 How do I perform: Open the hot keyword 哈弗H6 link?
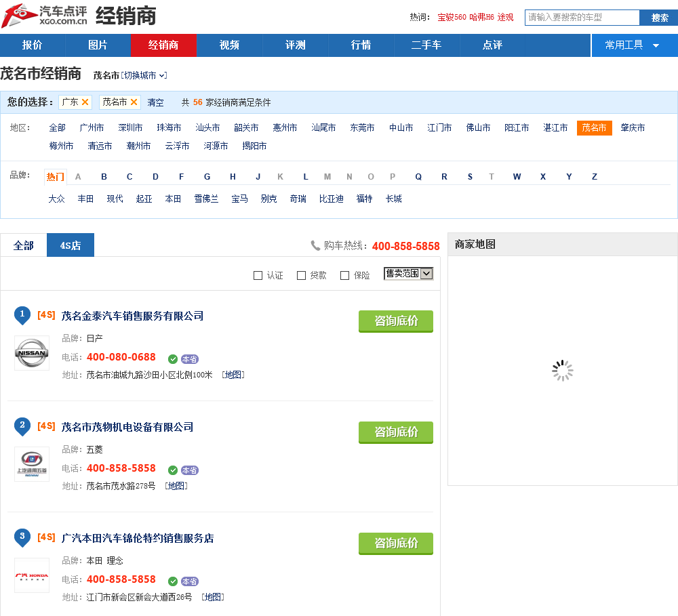(481, 18)
